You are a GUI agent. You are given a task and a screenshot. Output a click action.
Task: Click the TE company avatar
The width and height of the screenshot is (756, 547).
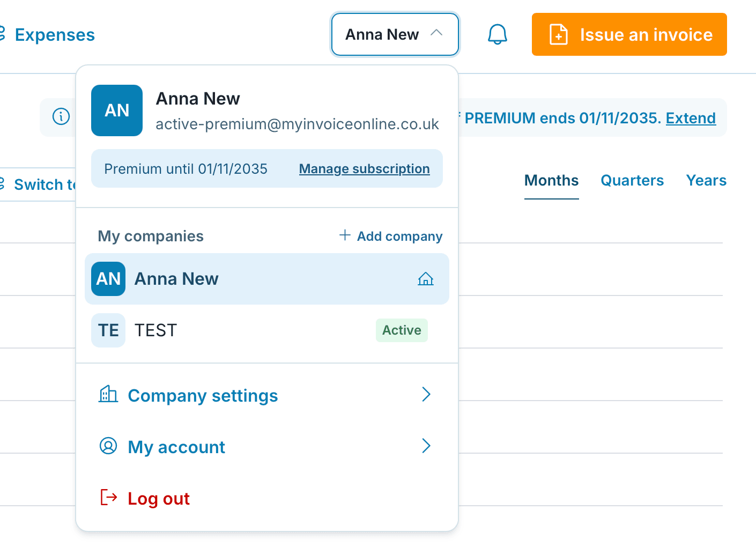tap(108, 330)
